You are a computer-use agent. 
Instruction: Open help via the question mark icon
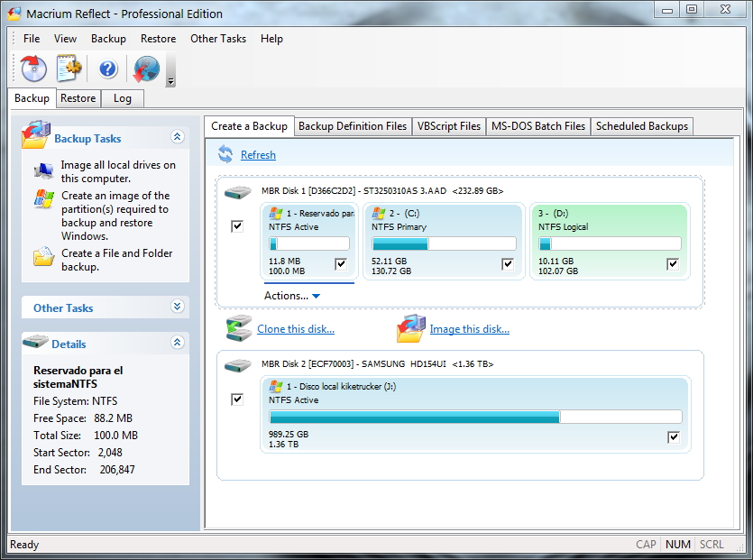[108, 69]
